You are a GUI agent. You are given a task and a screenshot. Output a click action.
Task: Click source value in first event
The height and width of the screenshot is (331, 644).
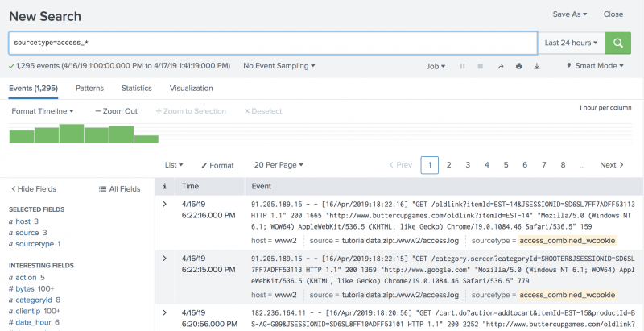[x=400, y=241]
